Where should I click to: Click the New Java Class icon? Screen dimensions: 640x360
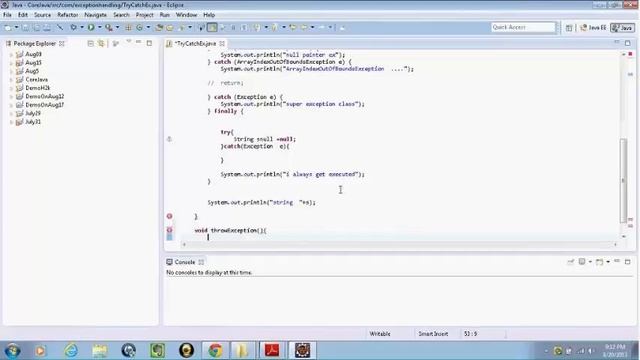point(140,27)
